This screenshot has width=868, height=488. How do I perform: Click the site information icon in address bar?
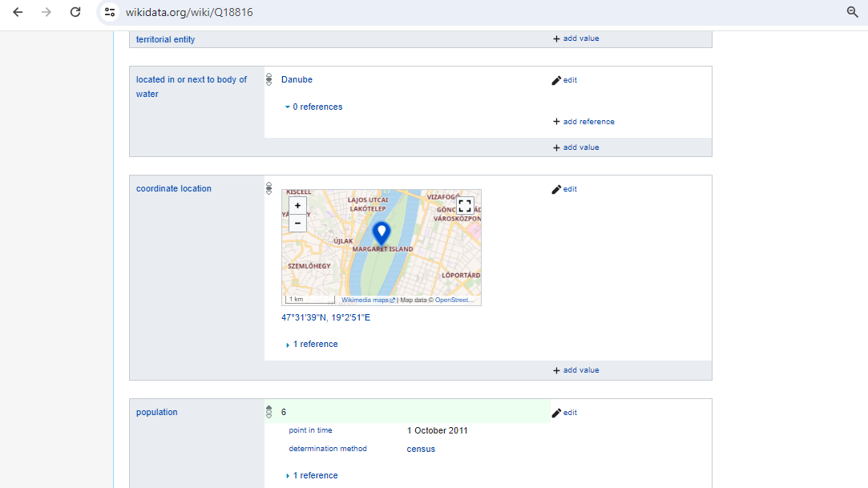pos(111,12)
